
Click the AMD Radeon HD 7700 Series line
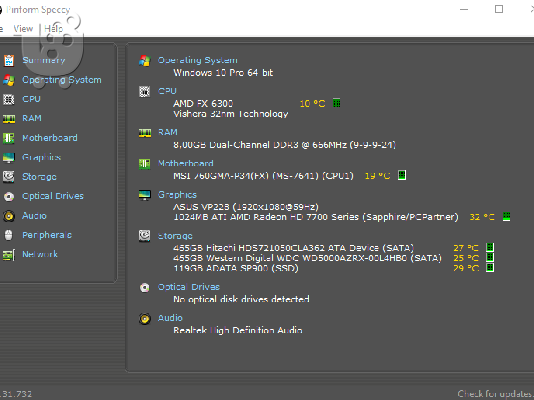pos(316,217)
